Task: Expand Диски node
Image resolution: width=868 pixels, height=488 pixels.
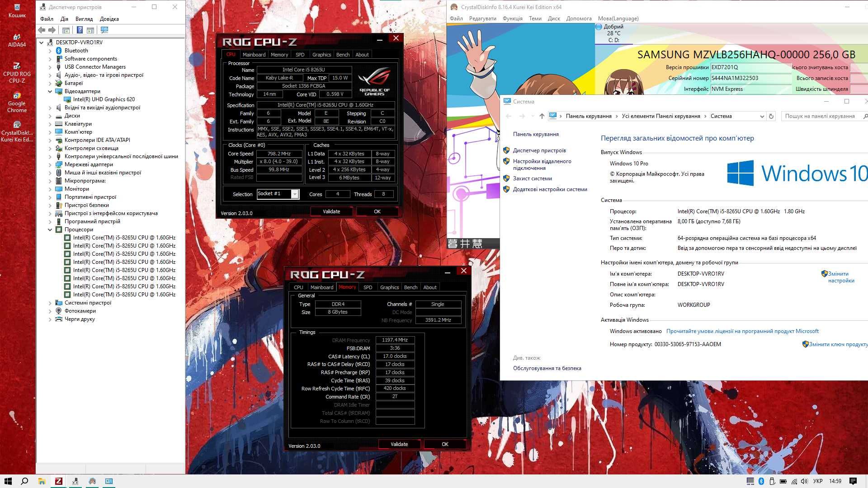Action: click(50, 116)
